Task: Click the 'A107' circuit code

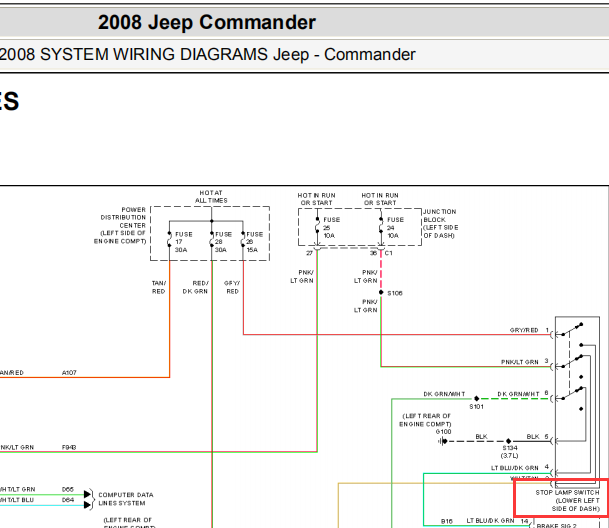Action: [69, 373]
